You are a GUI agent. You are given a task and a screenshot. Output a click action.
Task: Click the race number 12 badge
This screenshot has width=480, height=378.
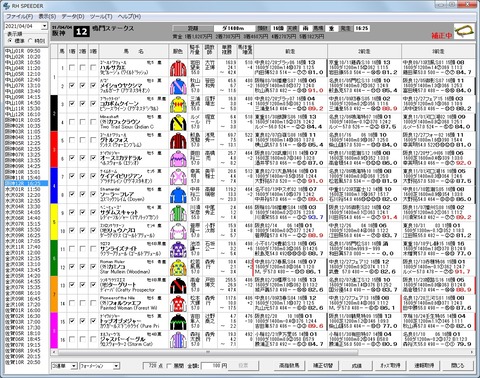82,32
